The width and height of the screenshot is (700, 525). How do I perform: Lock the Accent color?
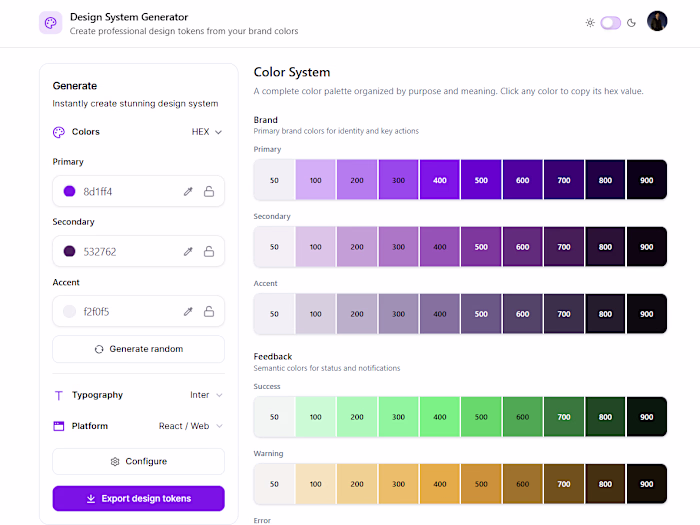click(209, 311)
